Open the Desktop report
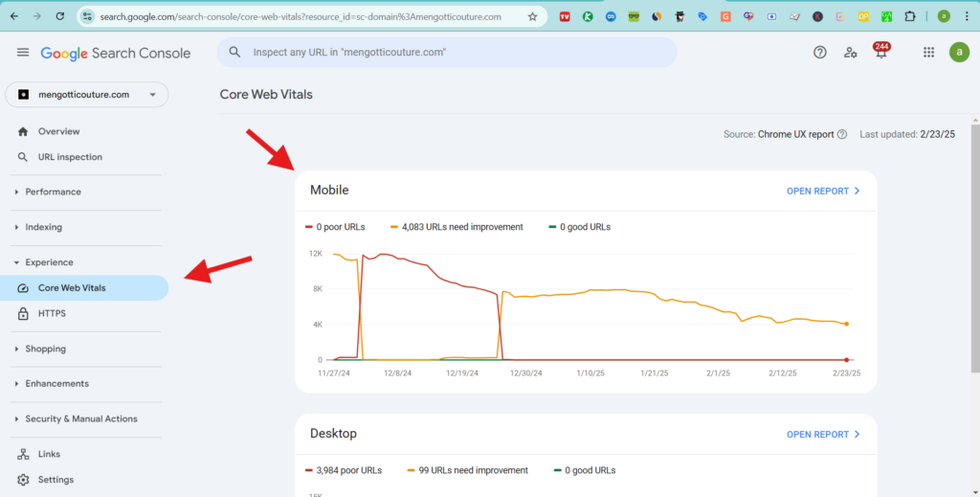Viewport: 980px width, 497px height. coord(823,435)
